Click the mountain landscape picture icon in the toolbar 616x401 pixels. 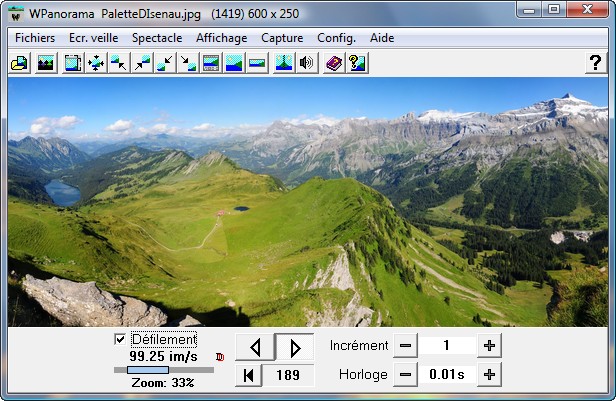click(x=46, y=63)
